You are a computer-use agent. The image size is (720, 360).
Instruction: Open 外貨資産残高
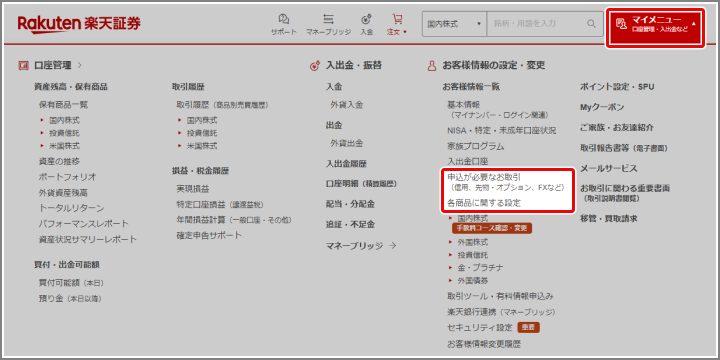point(63,193)
